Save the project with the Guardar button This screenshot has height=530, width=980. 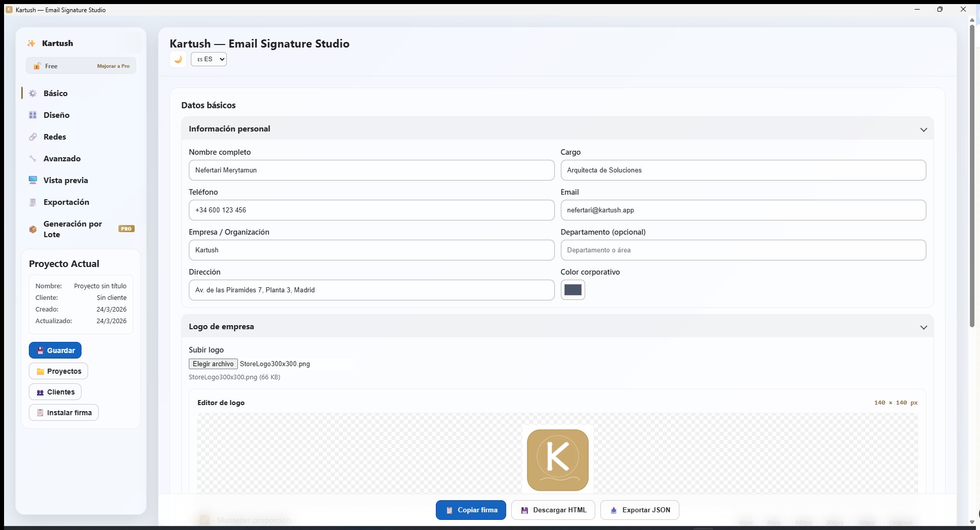tap(55, 350)
